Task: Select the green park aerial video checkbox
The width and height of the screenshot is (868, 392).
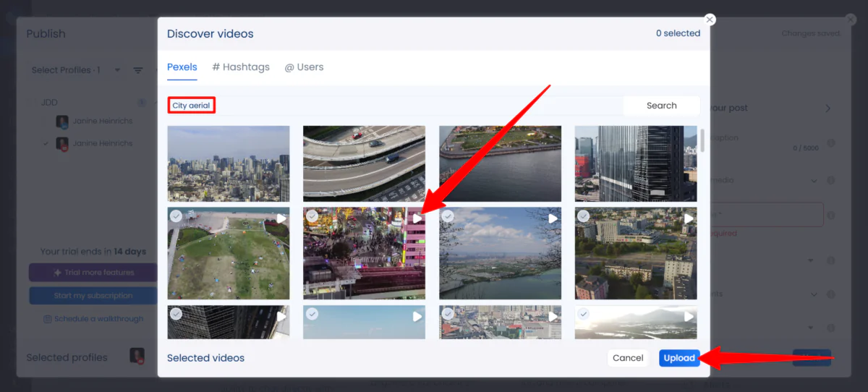Action: tap(176, 216)
